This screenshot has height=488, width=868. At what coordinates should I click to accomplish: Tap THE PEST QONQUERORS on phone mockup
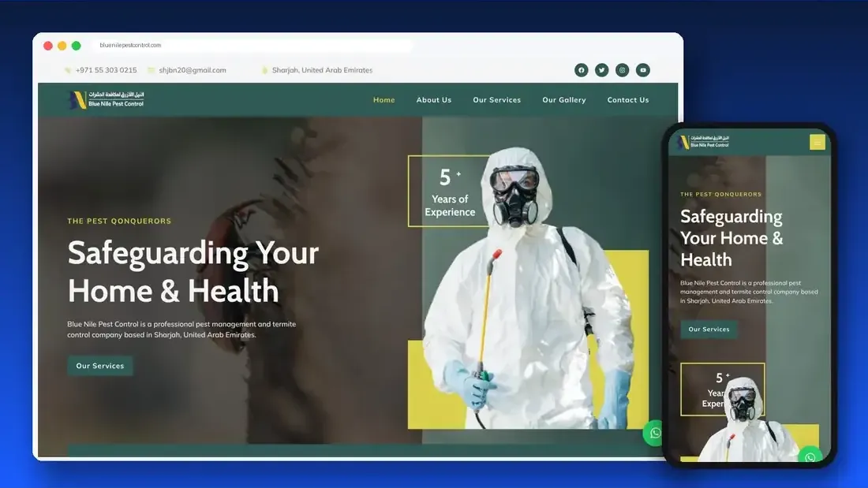(x=720, y=194)
